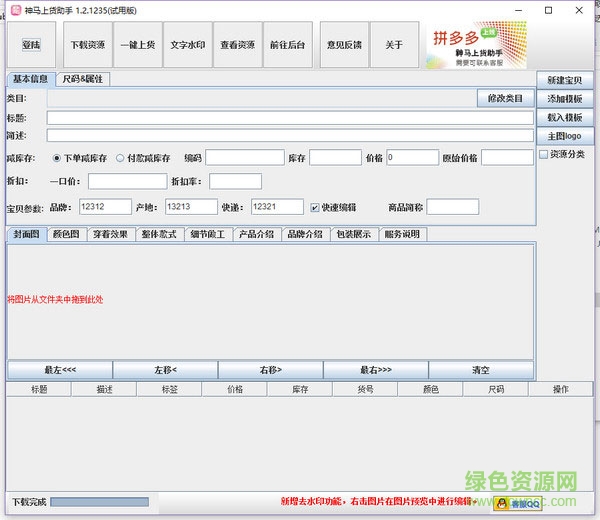Image resolution: width=600 pixels, height=520 pixels.
Task: Click the 标题 column header
Action: (39, 390)
